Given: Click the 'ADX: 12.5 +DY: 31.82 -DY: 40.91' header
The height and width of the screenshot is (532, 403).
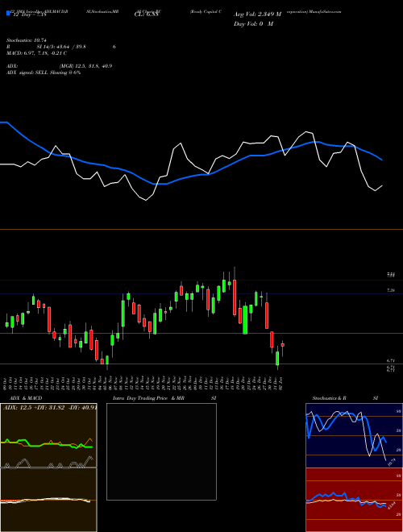Looking at the screenshot, I should pos(50,407).
